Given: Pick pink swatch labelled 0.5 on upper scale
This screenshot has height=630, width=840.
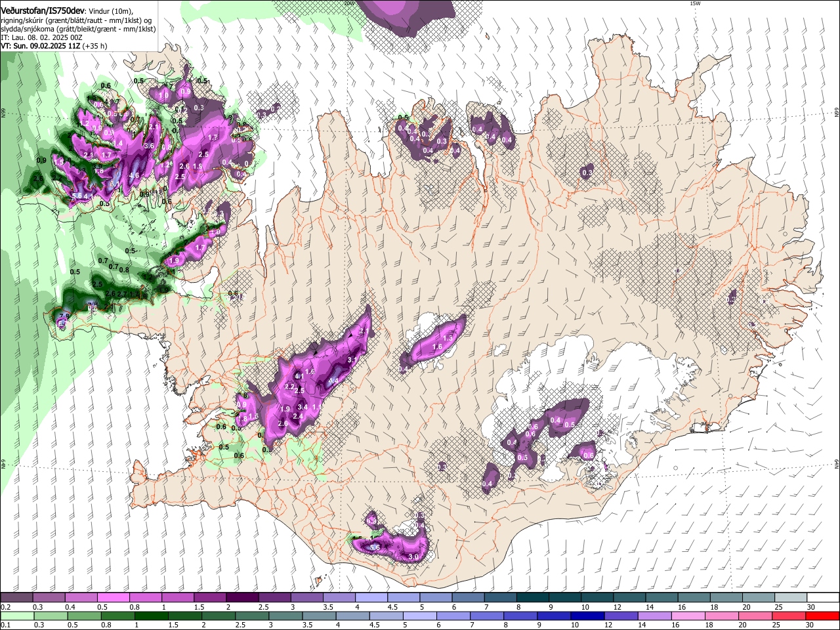Looking at the screenshot, I should (x=113, y=597).
